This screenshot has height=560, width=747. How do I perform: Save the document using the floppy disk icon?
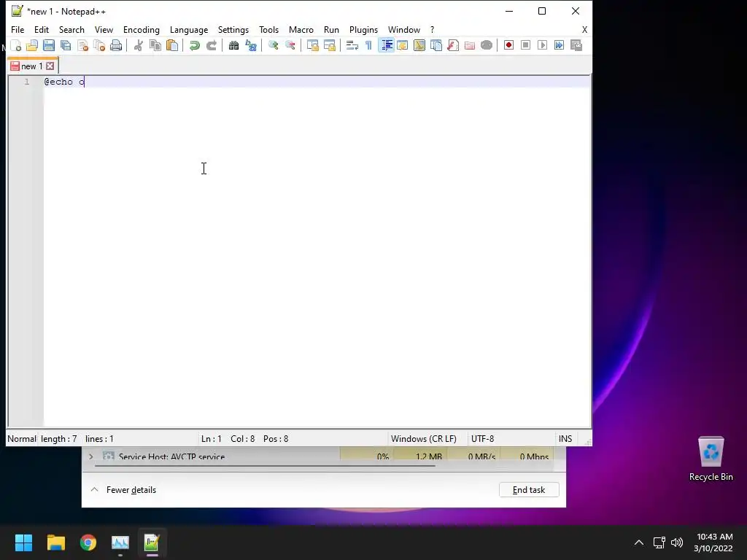49,45
